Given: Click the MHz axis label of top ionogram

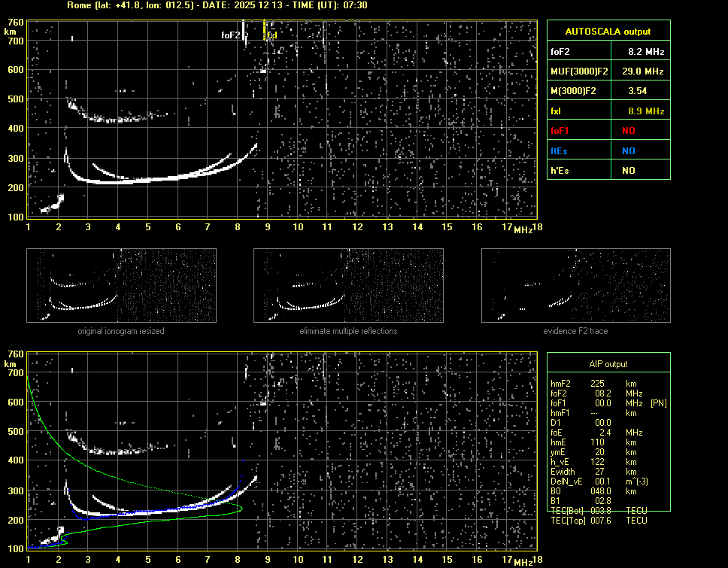Looking at the screenshot, I should coord(523,229).
